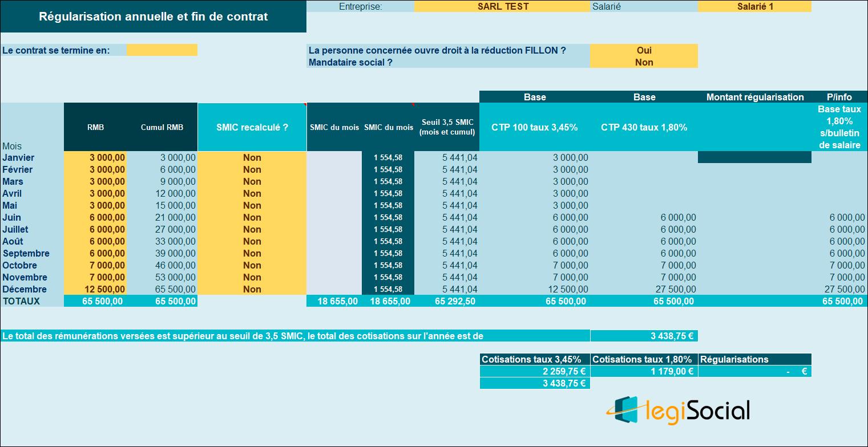The image size is (868, 447).
Task: Open the contract end month yellow cell
Action: click(x=162, y=50)
